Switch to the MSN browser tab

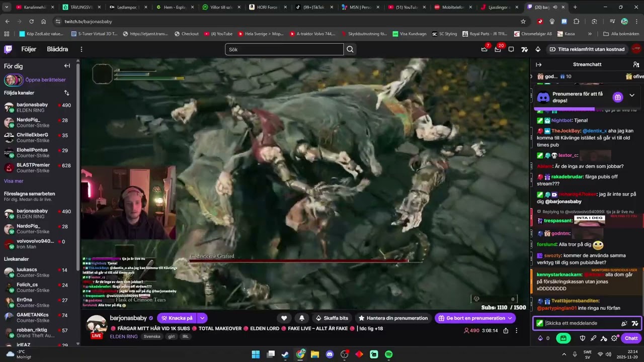[360, 7]
